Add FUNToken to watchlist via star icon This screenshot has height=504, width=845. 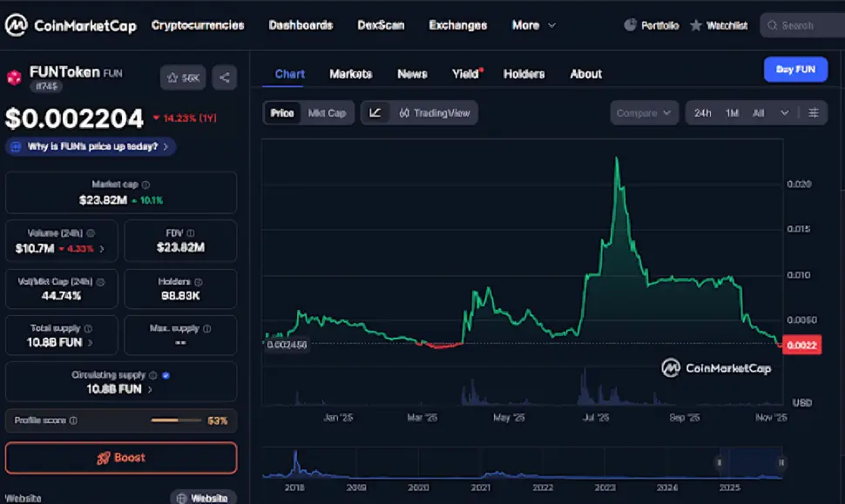click(183, 77)
